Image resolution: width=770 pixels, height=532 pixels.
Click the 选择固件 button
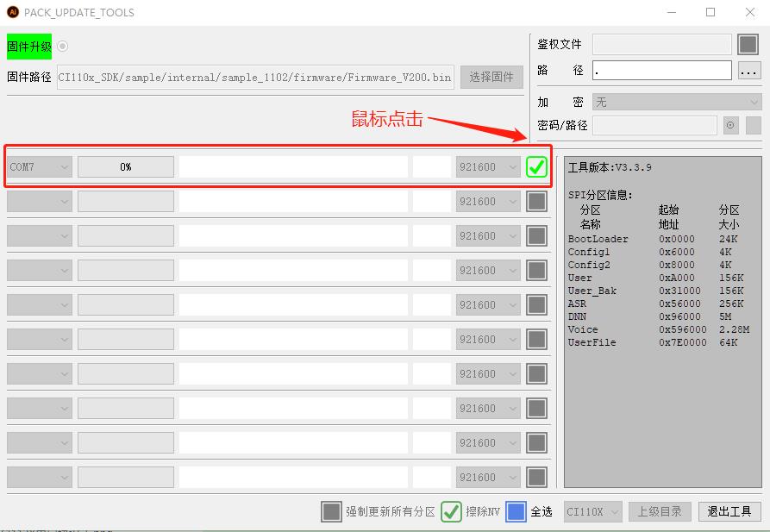tap(491, 77)
